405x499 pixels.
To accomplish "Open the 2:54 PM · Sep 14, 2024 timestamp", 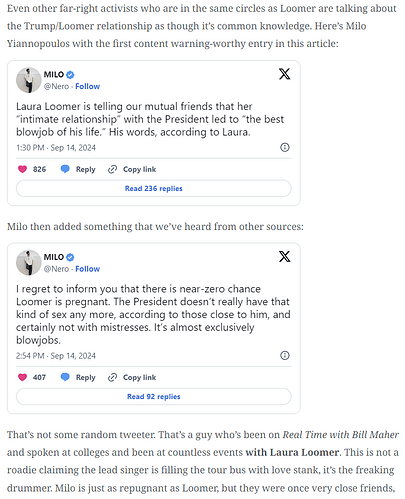I will [x=56, y=356].
